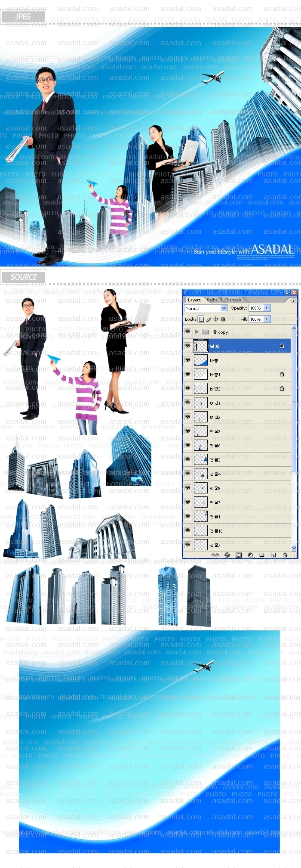
Task: Click the create new layer icon
Action: coord(273,555)
